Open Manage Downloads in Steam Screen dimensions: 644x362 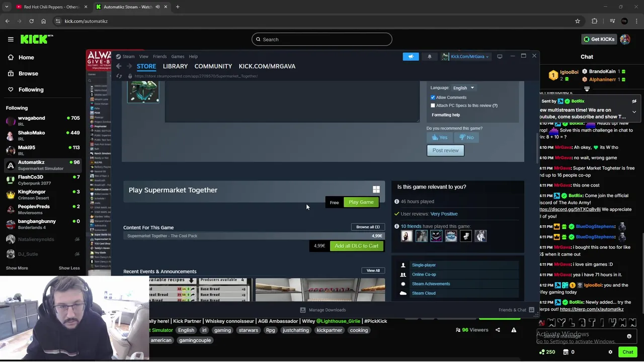(x=323, y=310)
